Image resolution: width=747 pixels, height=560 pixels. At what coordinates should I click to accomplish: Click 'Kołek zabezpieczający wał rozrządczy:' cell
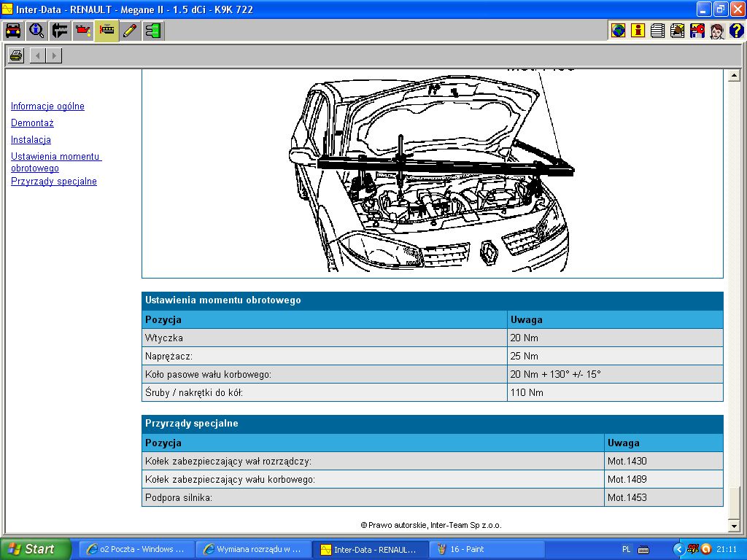(x=373, y=461)
